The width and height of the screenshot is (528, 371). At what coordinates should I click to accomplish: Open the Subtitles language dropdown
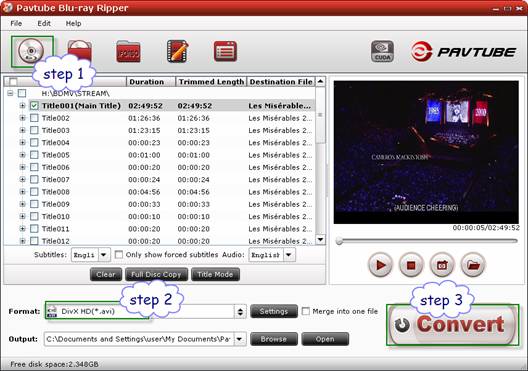(x=103, y=255)
